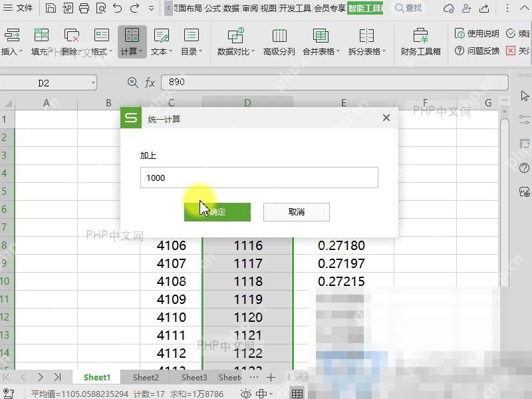Open the 文件 menu
Image resolution: width=532 pixels, height=399 pixels.
pos(18,7)
